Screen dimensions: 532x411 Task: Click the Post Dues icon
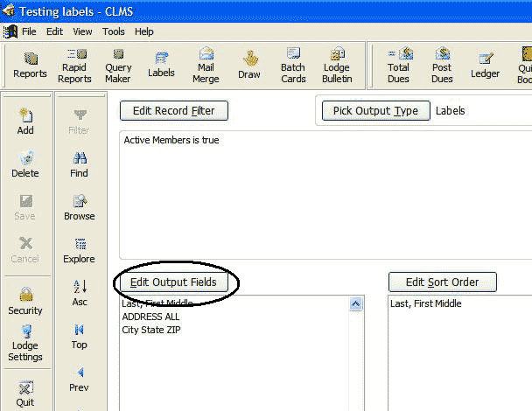[x=442, y=66]
